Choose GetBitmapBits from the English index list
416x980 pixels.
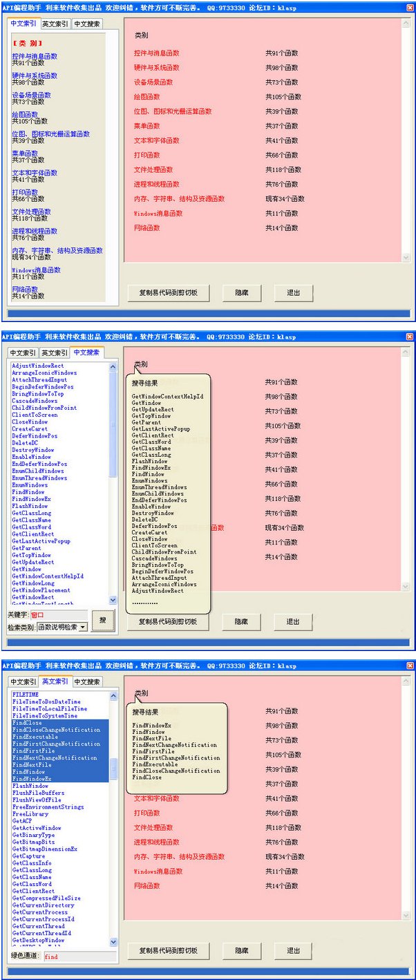tap(32, 842)
